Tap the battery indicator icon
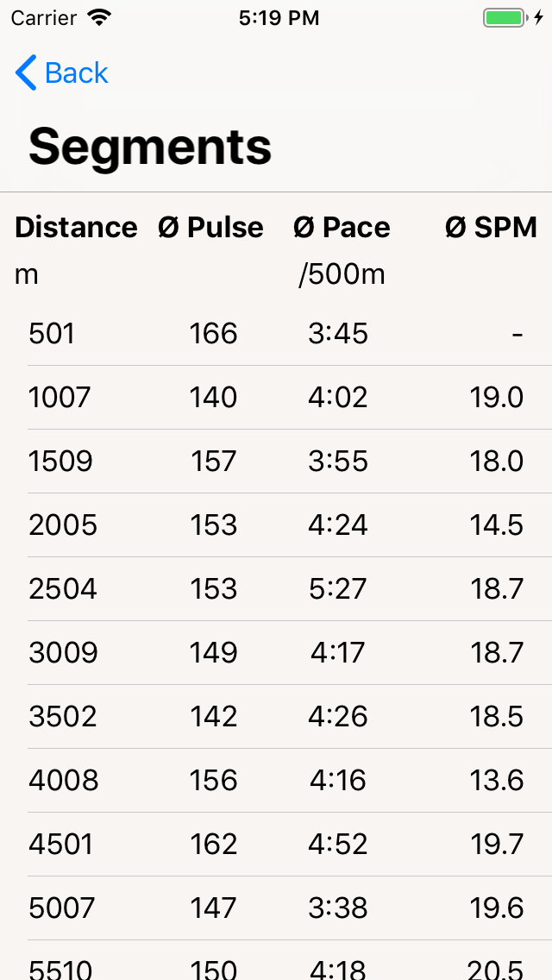Screen dimensions: 552x980 click(x=505, y=17)
